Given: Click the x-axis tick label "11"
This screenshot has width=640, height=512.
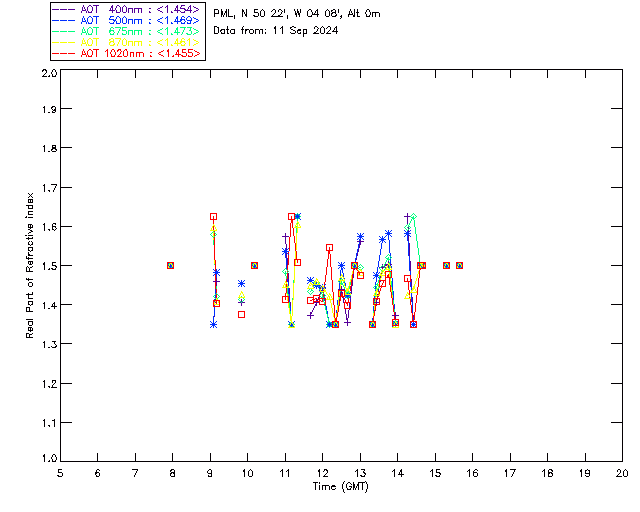Looking at the screenshot, I should coord(285,473).
